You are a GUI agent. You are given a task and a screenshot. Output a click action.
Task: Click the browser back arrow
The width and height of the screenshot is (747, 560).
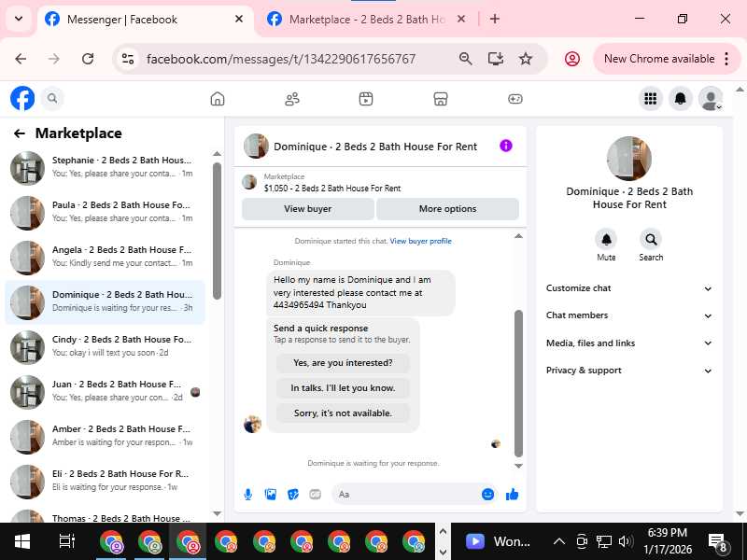(21, 59)
